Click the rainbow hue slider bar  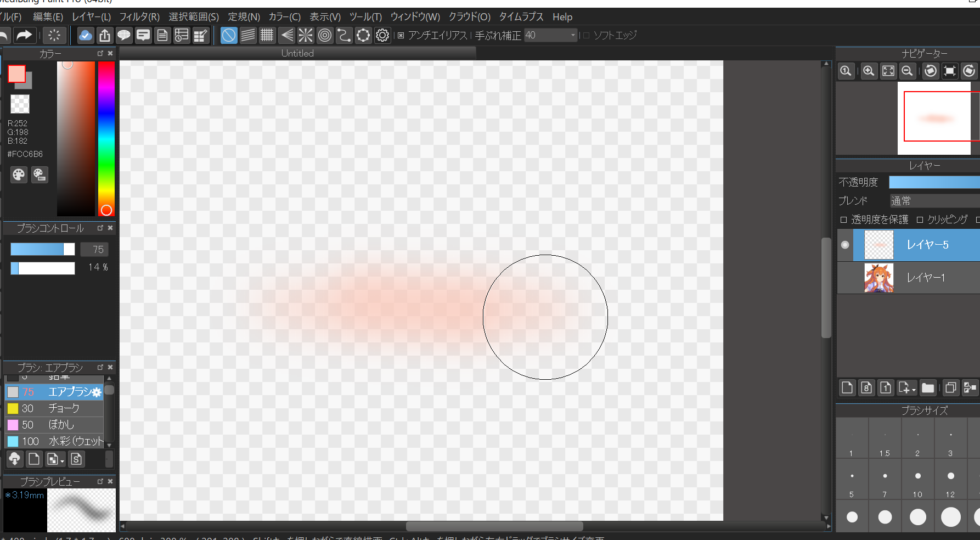106,137
